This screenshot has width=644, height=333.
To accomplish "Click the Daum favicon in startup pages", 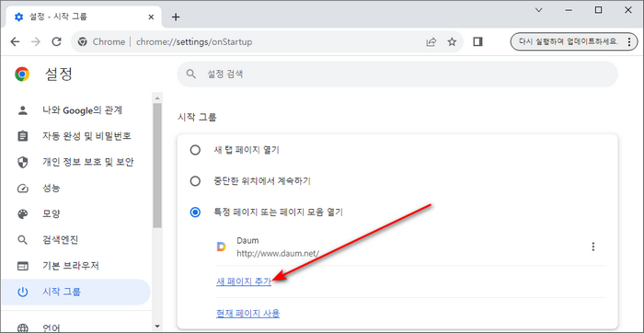I will (x=222, y=247).
